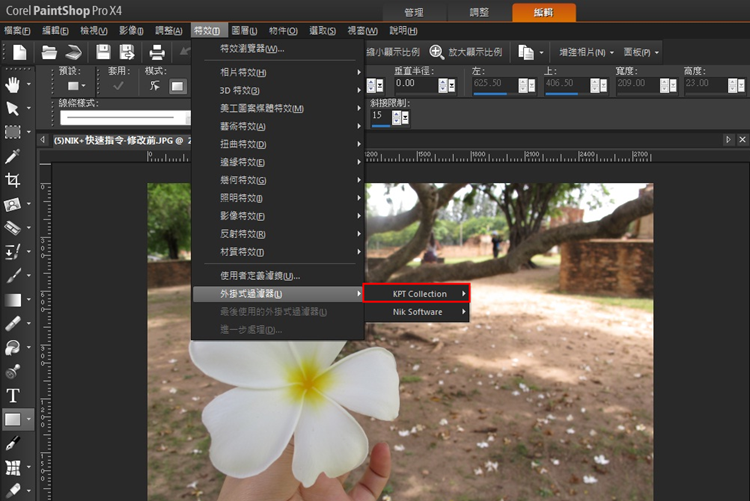Select the Pan hand tool
This screenshot has height=501, width=750.
coord(12,85)
